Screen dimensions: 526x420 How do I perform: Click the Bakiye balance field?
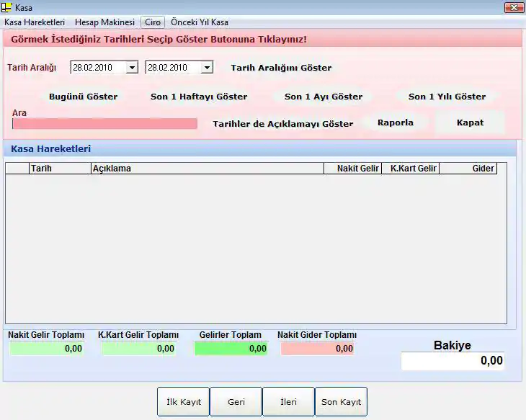(453, 361)
